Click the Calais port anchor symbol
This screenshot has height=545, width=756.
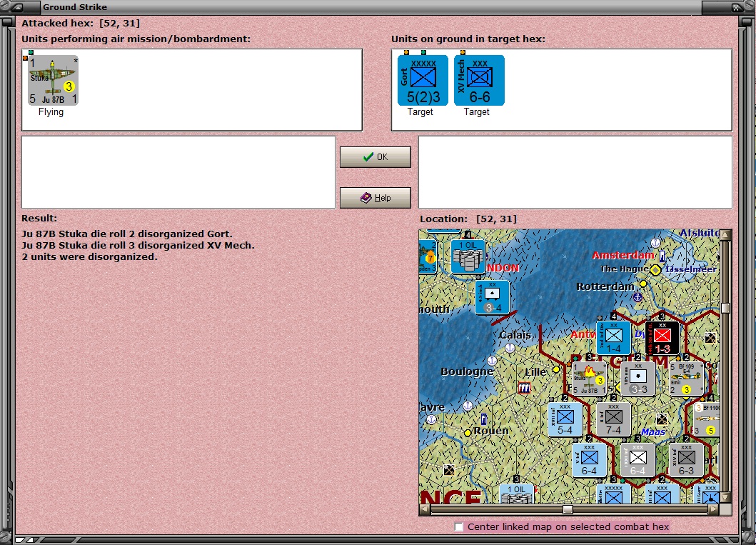(510, 348)
